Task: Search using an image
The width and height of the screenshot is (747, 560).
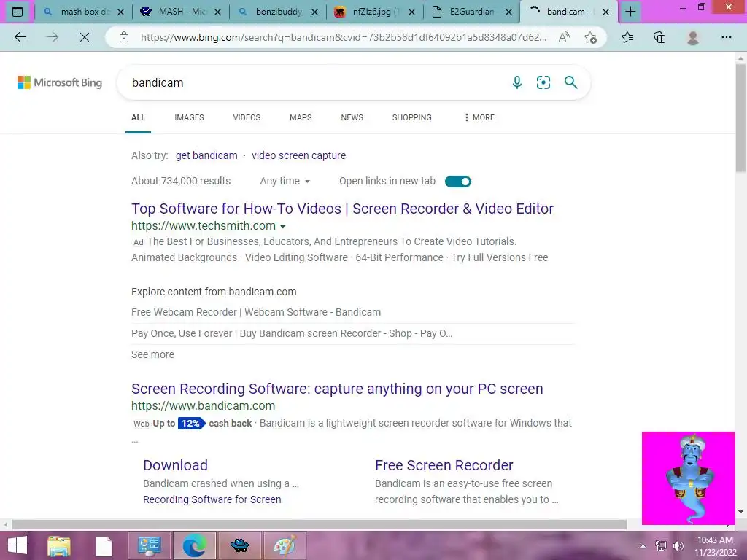Action: pyautogui.click(x=543, y=82)
